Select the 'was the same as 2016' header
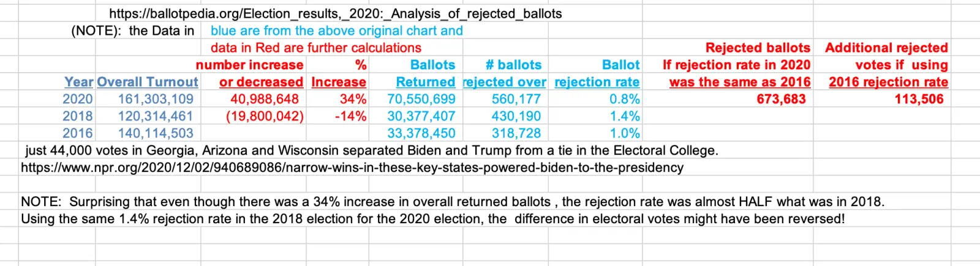The height and width of the screenshot is (266, 980). (740, 82)
